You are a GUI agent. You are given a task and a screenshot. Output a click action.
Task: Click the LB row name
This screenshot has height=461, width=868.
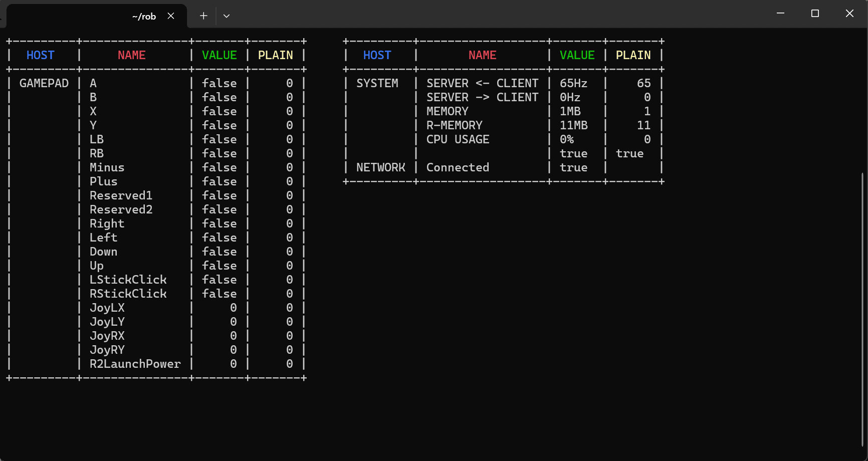pyautogui.click(x=96, y=139)
